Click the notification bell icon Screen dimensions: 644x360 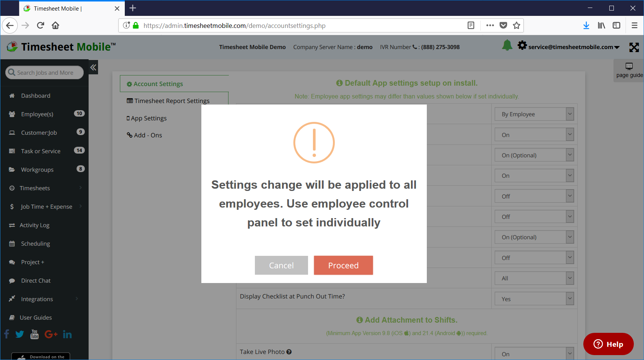point(507,45)
